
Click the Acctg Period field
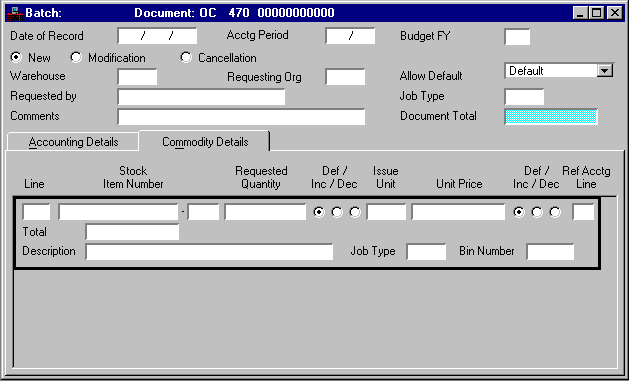coord(350,36)
